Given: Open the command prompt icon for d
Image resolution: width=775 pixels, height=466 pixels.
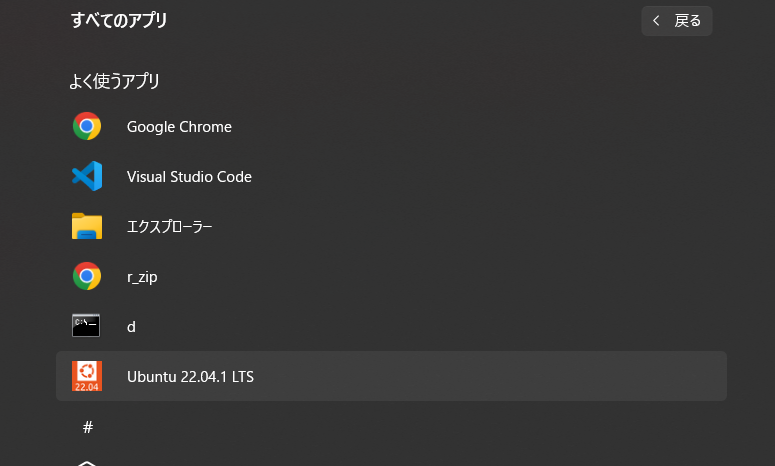Looking at the screenshot, I should pyautogui.click(x=86, y=325).
